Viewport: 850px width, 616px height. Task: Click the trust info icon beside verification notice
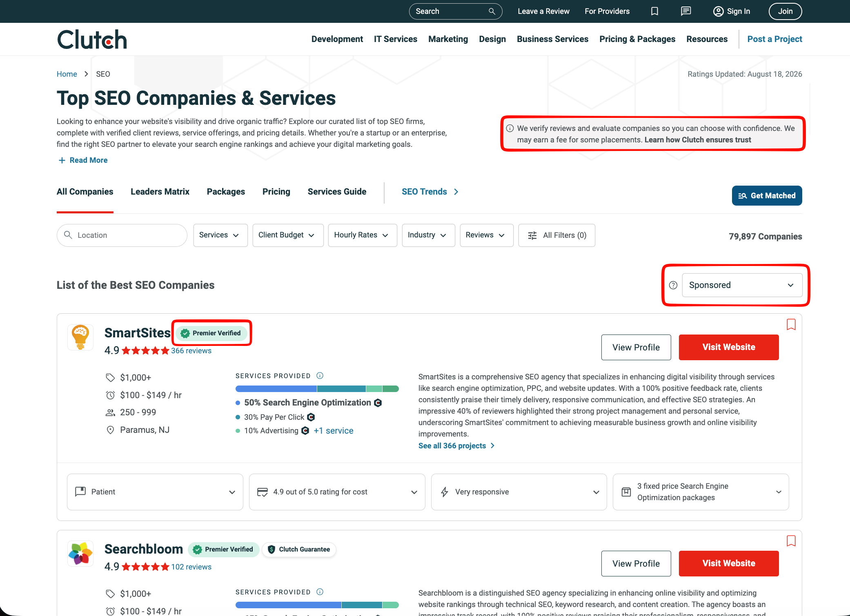(x=510, y=128)
